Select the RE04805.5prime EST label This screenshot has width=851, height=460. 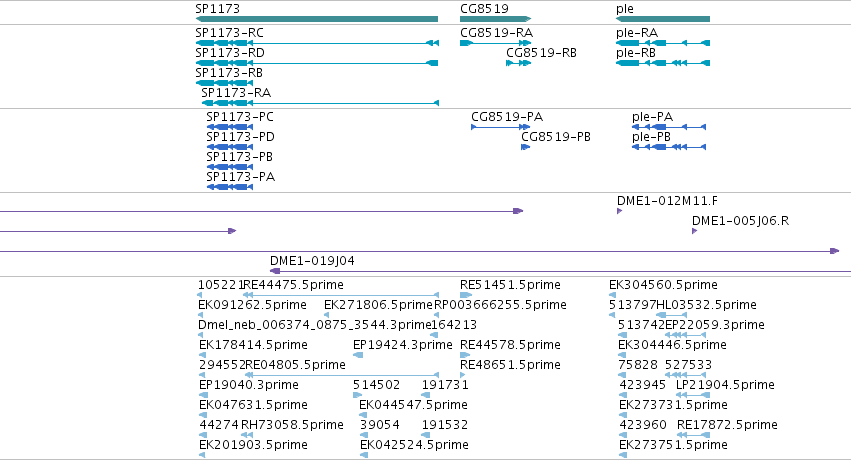tap(296, 365)
